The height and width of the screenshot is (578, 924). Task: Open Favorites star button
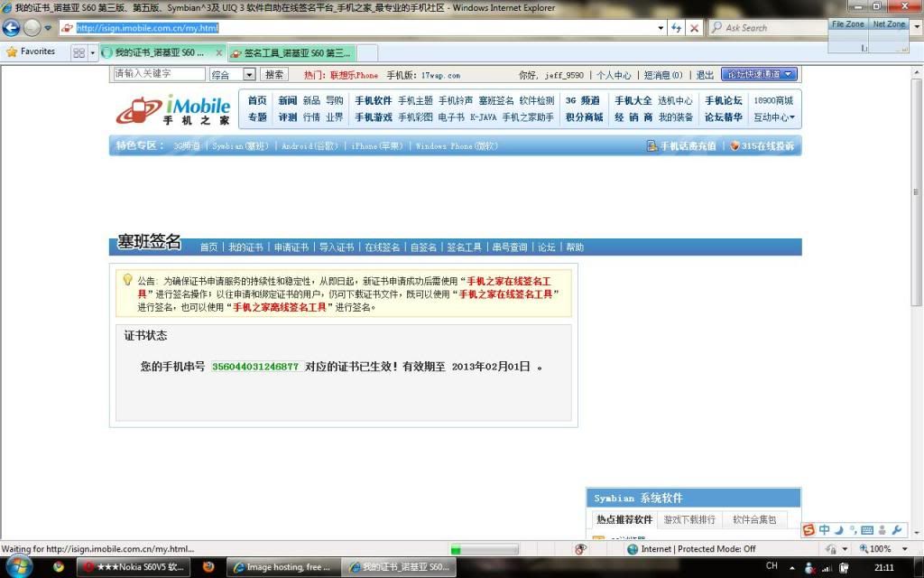tap(31, 51)
